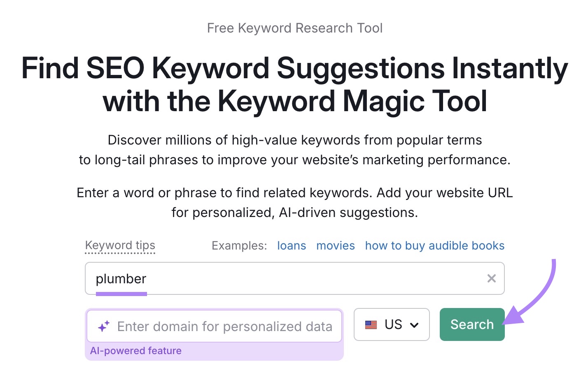Click the purple underline under plumber
Image resolution: width=588 pixels, height=378 pixels.
coord(121,293)
